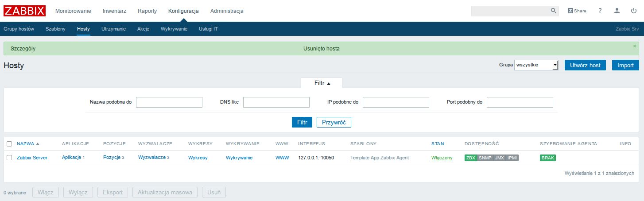Screen dimensions: 644x201
Task: Open the user profile icon
Action: coord(617,11)
